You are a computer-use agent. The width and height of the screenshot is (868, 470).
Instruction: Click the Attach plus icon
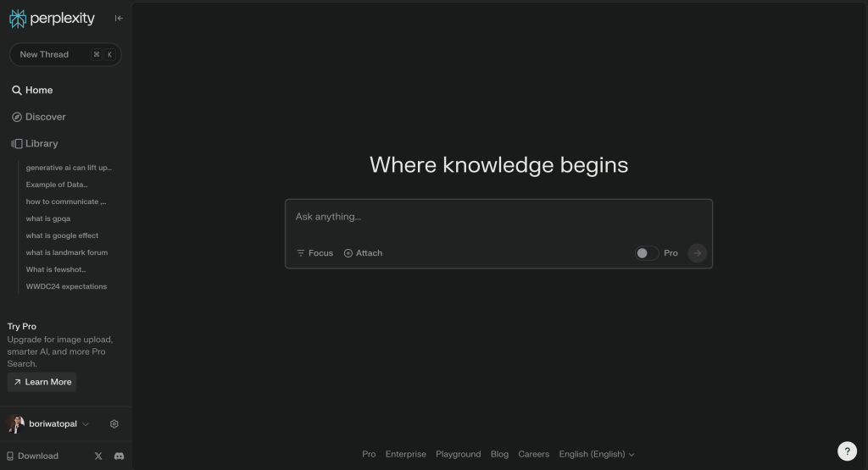(348, 253)
